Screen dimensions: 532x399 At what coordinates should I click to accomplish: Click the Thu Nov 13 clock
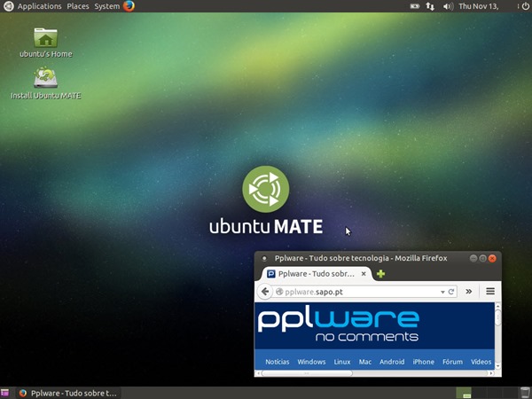pyautogui.click(x=479, y=6)
